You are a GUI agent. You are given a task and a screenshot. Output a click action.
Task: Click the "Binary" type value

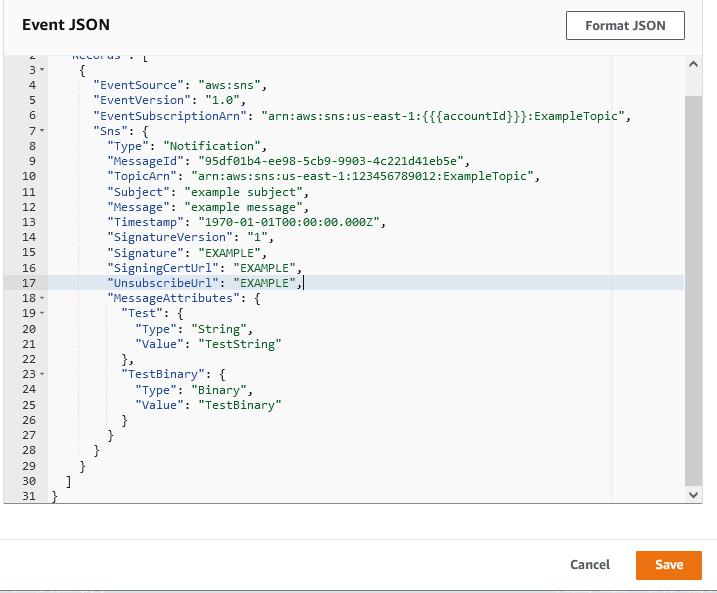(x=219, y=390)
